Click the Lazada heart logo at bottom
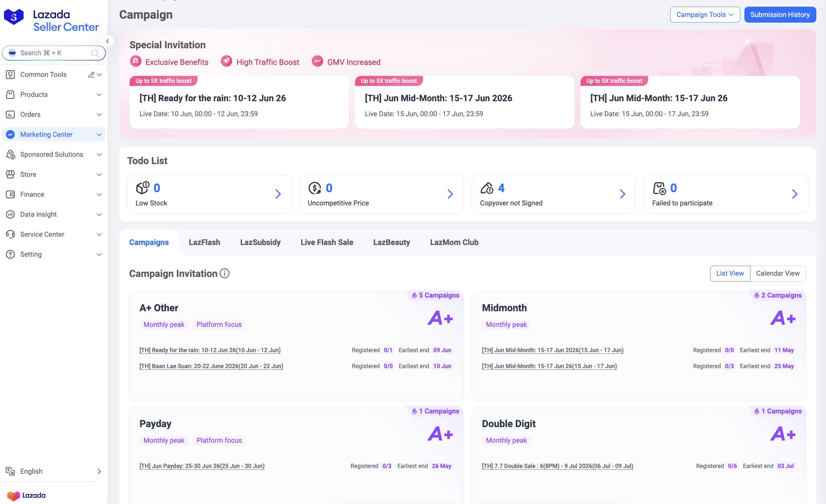The image size is (826, 504). coord(14,496)
